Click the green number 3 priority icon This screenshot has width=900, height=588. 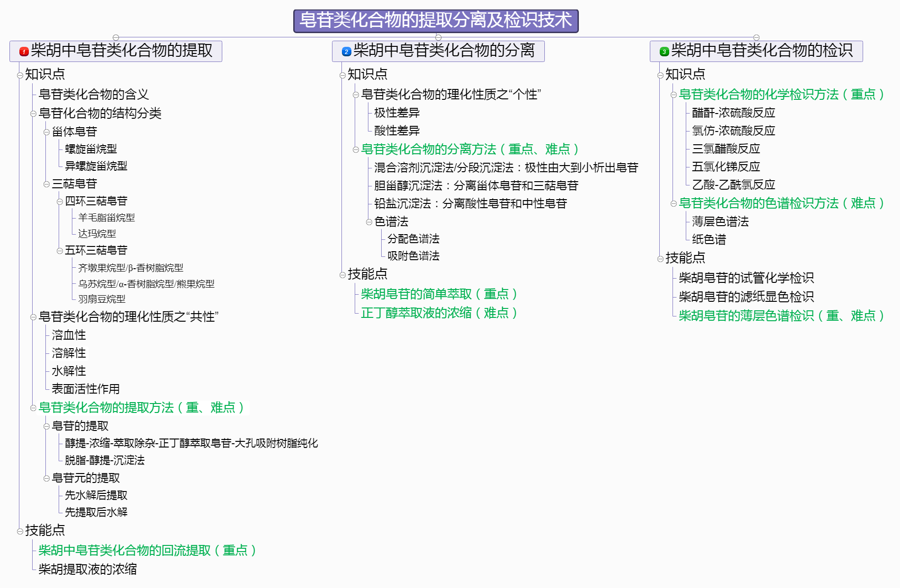(664, 51)
